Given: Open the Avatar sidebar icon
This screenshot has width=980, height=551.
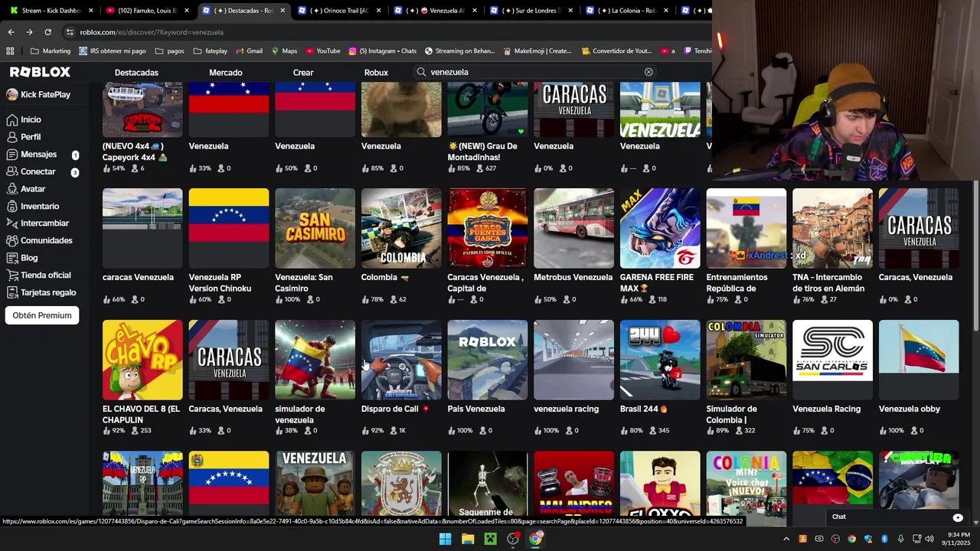Looking at the screenshot, I should pos(12,189).
